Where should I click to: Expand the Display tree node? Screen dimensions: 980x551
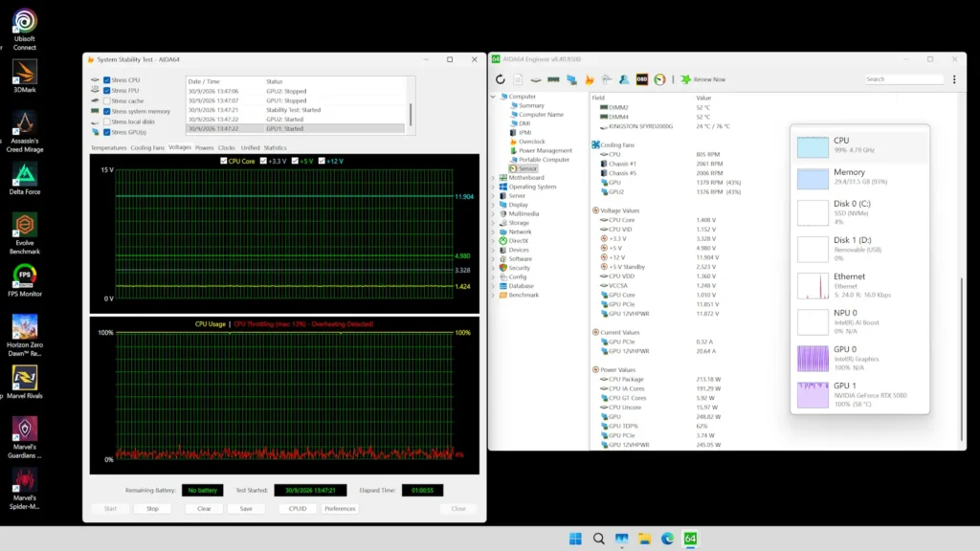pos(493,205)
